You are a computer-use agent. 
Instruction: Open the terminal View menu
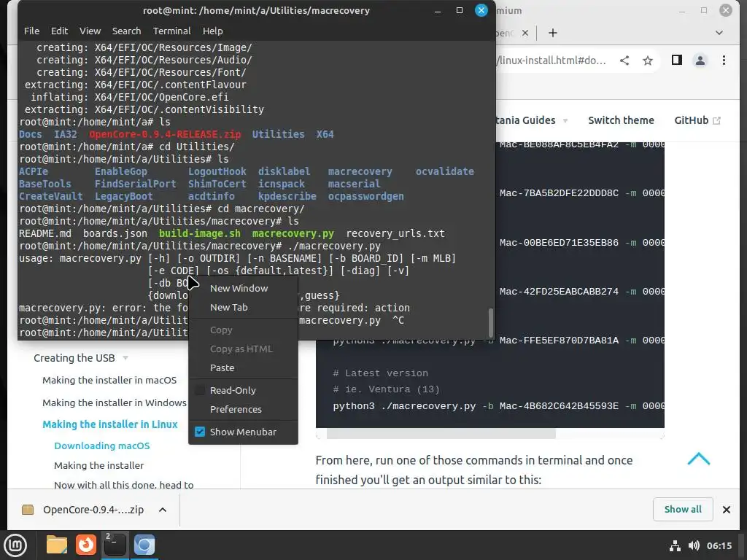[x=90, y=31]
